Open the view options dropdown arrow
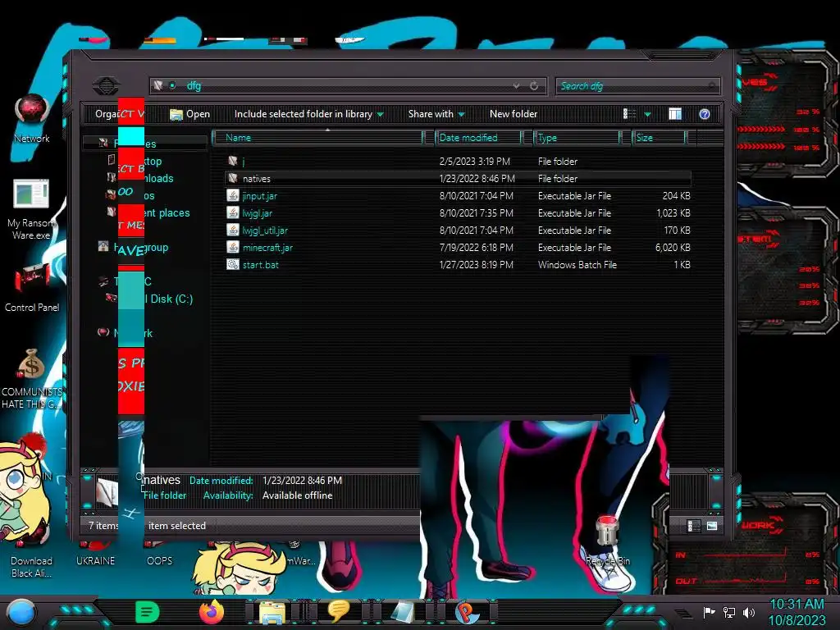This screenshot has width=840, height=630. click(x=648, y=114)
